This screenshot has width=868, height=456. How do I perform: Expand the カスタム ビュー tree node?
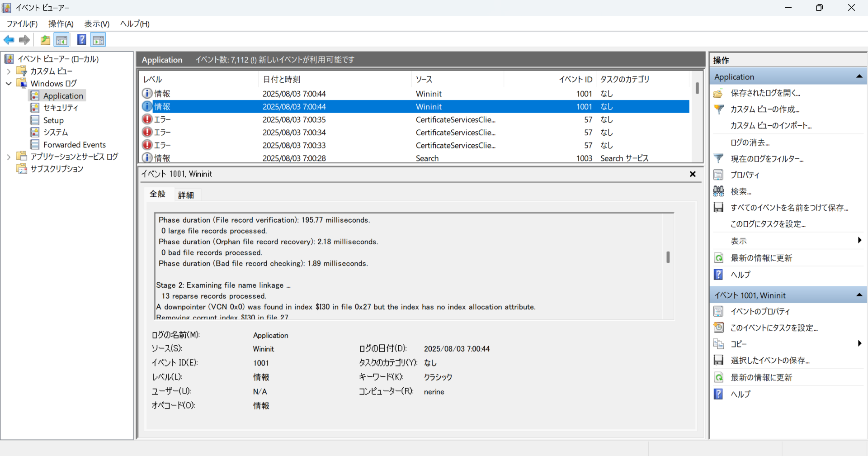point(9,71)
